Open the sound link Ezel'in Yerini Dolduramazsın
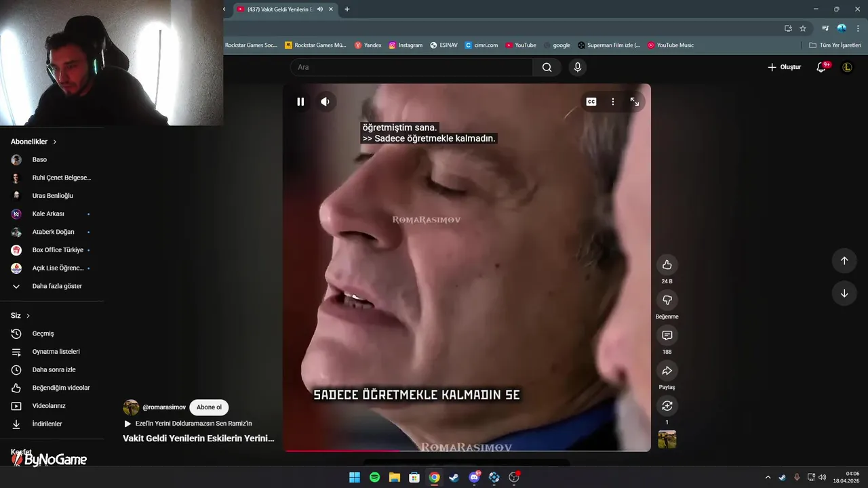The height and width of the screenshot is (488, 868). [x=193, y=424]
